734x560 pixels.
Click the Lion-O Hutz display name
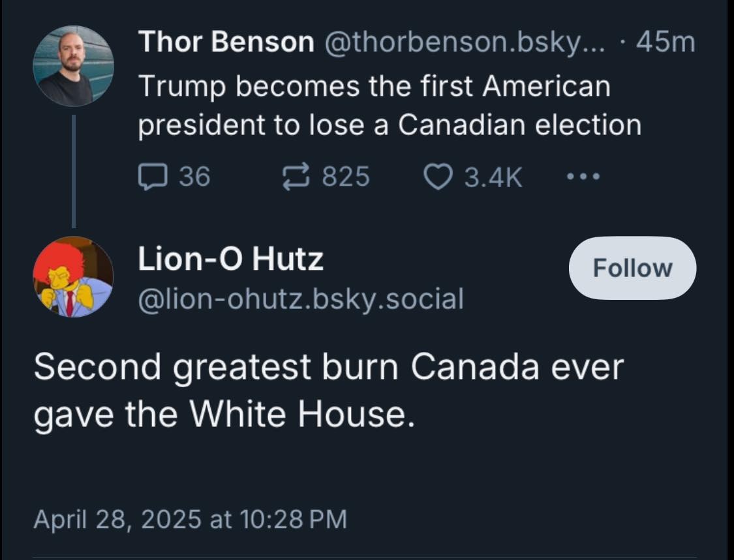point(230,260)
